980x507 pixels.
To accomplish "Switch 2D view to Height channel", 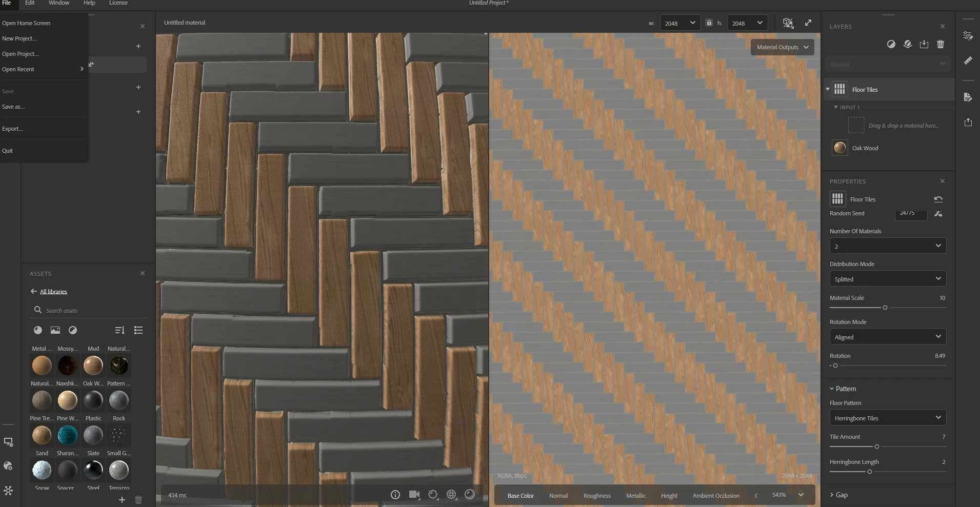I will [669, 496].
